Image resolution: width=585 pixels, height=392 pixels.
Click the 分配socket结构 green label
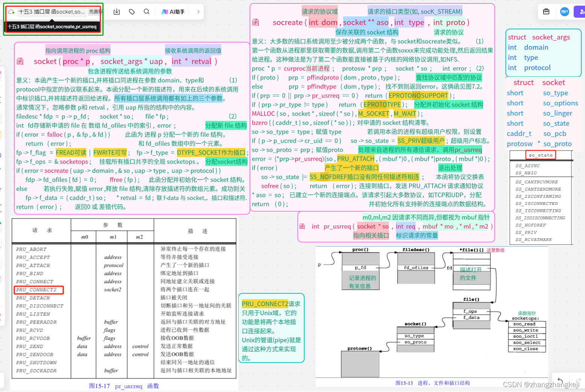click(x=226, y=162)
